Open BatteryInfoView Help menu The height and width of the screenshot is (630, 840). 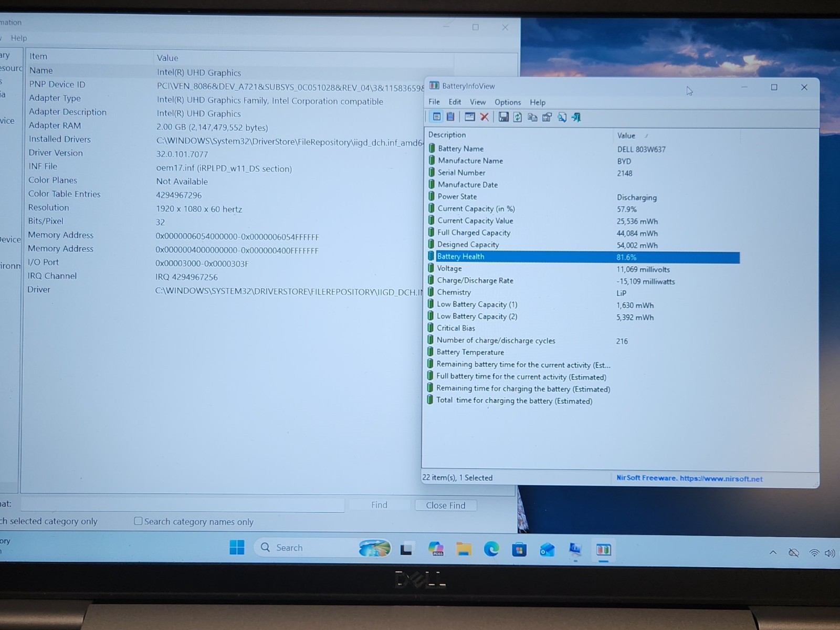coord(538,102)
